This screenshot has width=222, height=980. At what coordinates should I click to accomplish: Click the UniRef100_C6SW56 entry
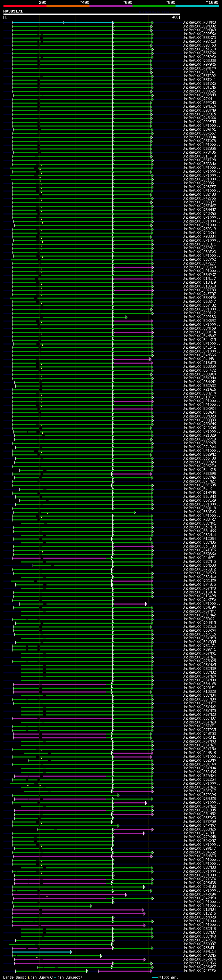(199, 149)
